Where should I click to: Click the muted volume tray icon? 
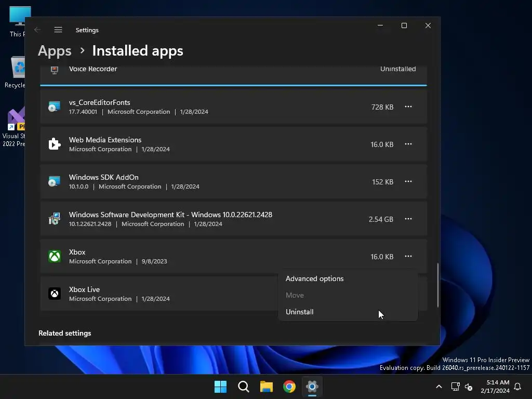(x=469, y=387)
